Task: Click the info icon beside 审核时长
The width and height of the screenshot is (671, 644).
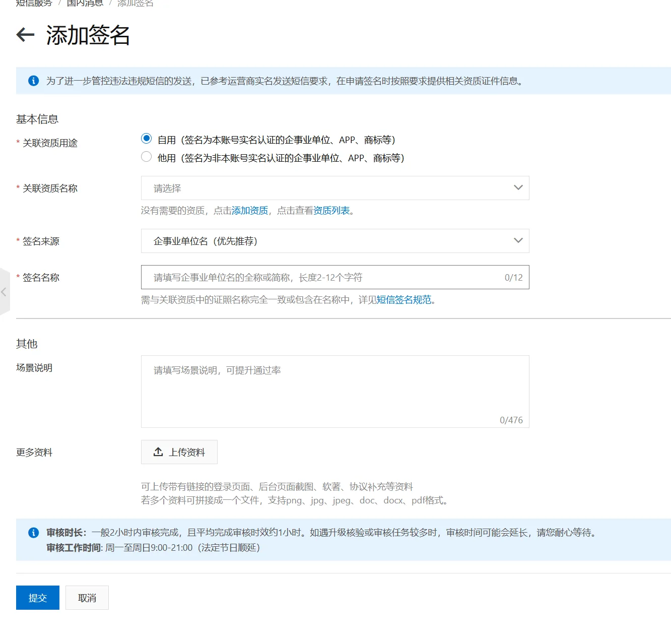Action: 34,533
